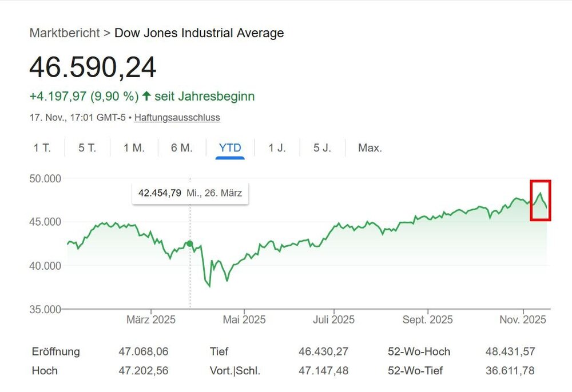
Task: Open the 5 J. performance chart
Action: point(322,147)
